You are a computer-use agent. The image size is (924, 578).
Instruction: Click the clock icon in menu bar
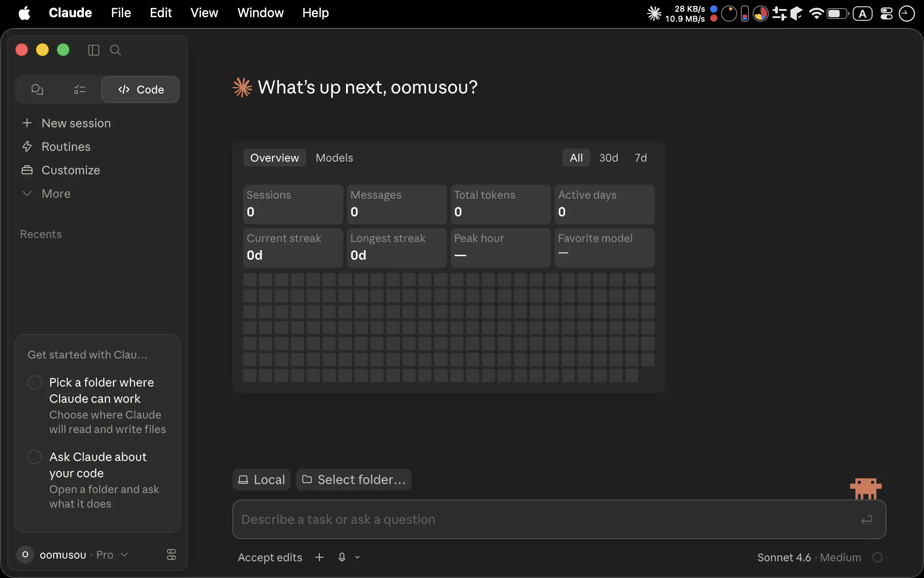(907, 14)
